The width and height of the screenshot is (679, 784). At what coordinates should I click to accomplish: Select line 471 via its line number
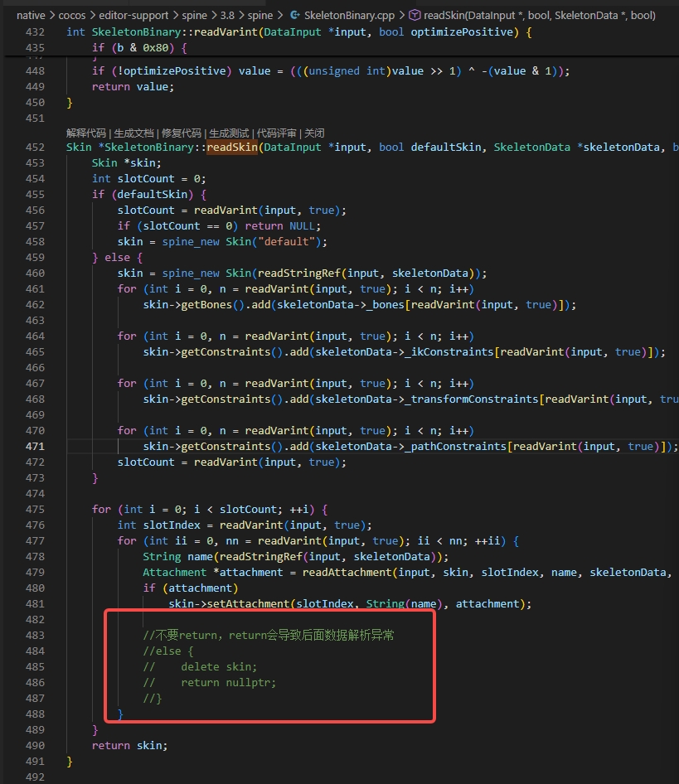click(x=35, y=446)
